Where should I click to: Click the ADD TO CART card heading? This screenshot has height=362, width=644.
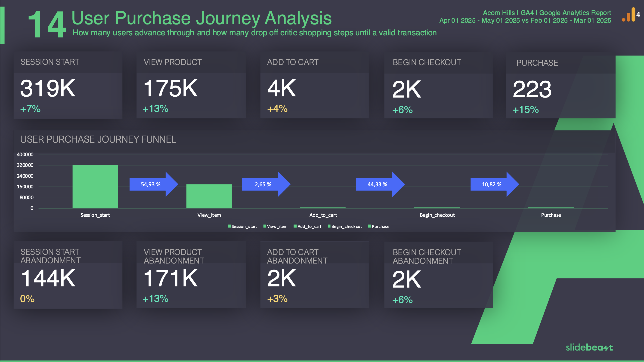click(x=292, y=62)
